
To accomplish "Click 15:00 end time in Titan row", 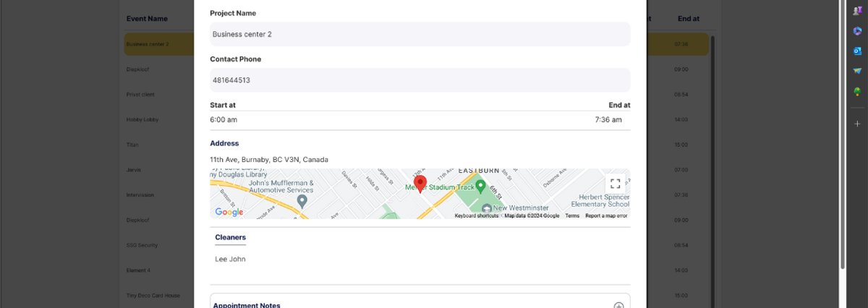I will point(681,145).
